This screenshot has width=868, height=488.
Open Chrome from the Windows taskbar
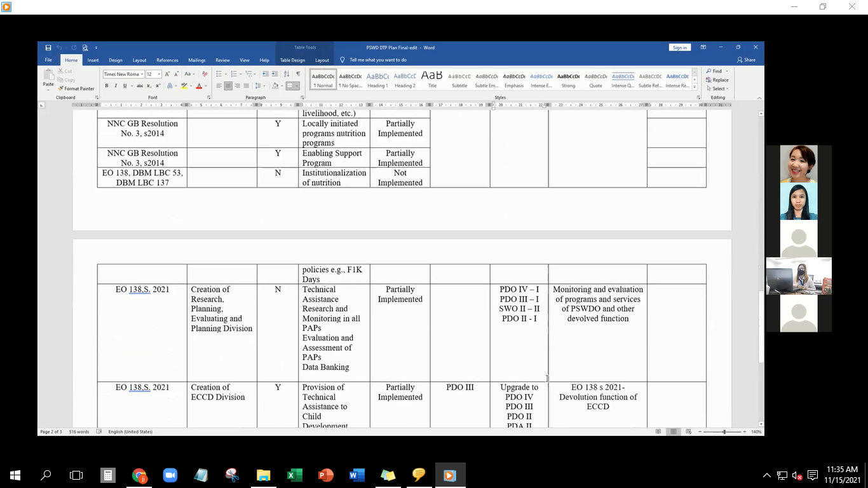pyautogui.click(x=139, y=475)
